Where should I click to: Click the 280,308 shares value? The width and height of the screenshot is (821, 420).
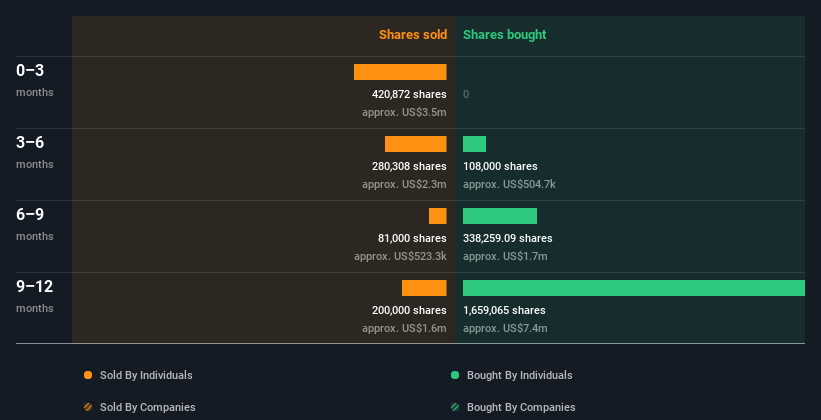pyautogui.click(x=409, y=166)
